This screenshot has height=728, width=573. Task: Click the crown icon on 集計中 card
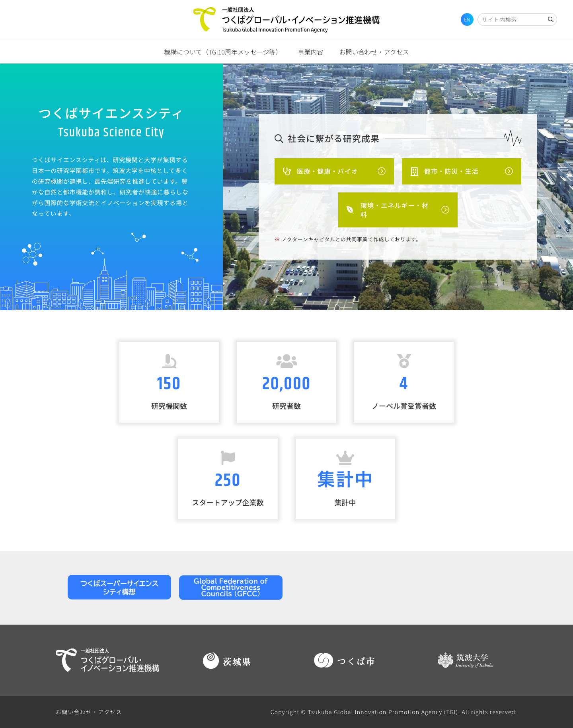point(345,458)
